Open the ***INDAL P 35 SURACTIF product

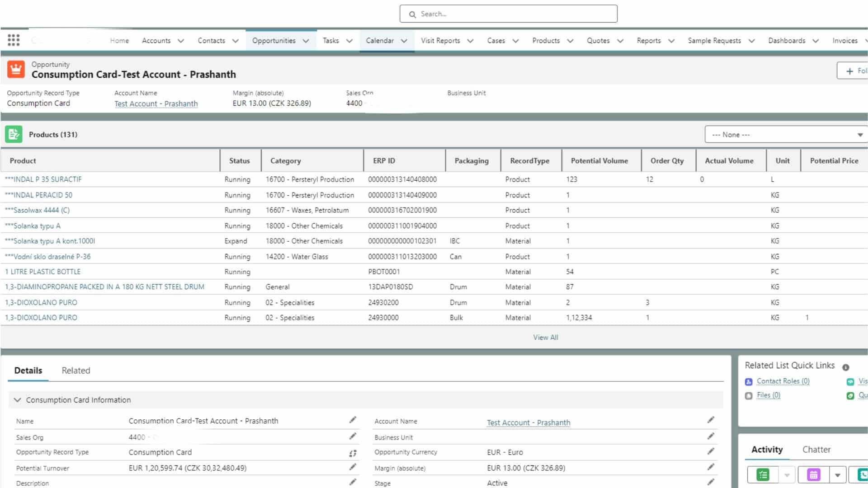43,179
